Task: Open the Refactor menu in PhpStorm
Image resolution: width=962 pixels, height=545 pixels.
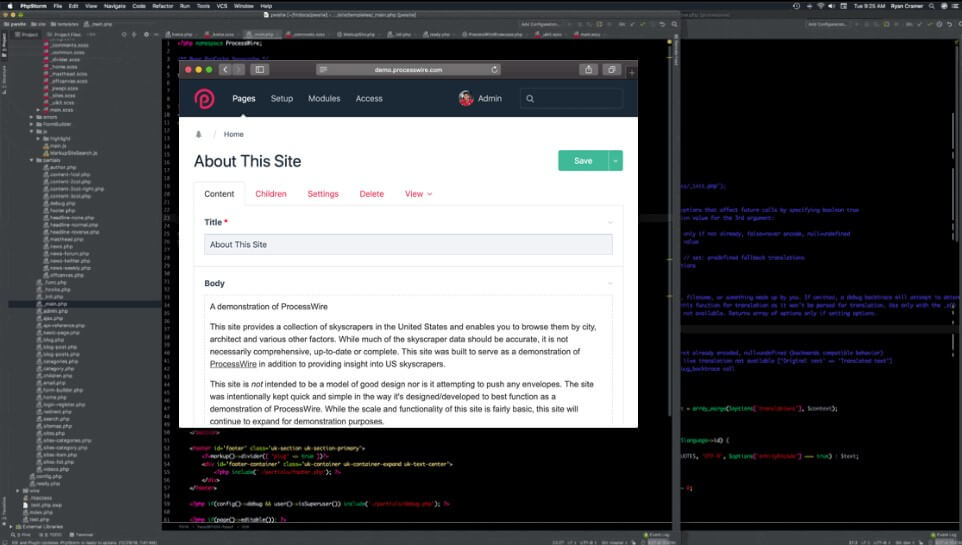Action: 162,5
